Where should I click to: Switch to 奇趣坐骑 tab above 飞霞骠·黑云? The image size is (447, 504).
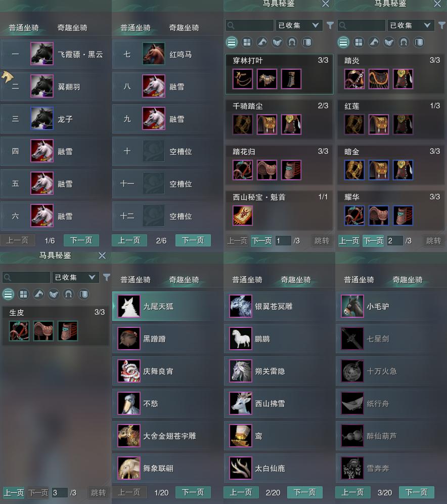pos(72,28)
